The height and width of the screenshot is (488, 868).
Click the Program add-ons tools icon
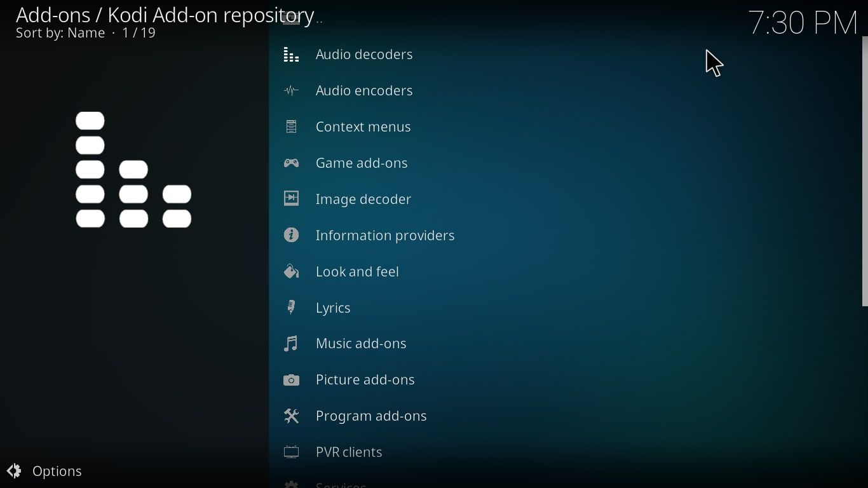291,416
